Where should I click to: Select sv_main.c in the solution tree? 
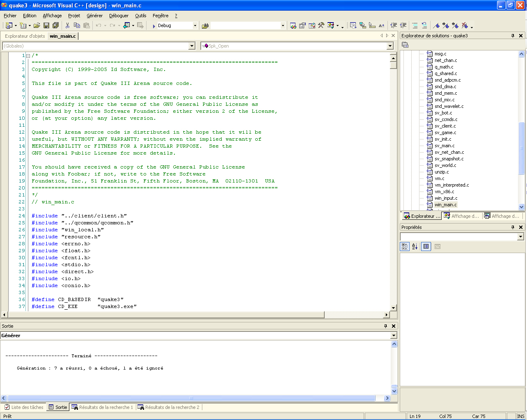(x=445, y=146)
